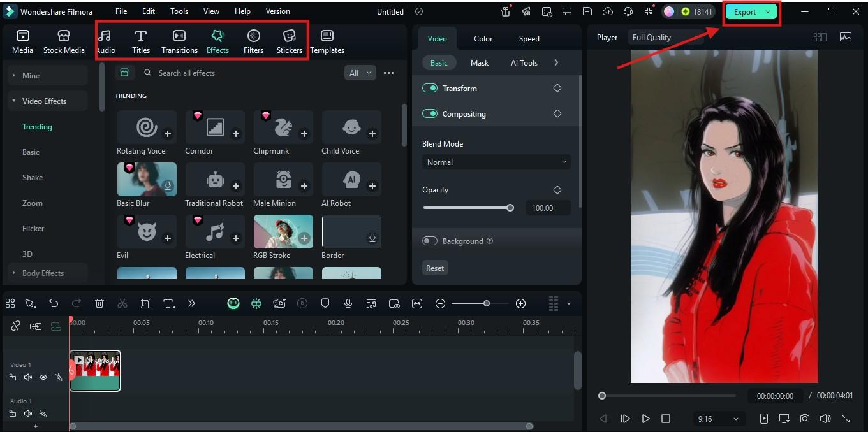
Task: Stop the preview playback
Action: pos(666,419)
